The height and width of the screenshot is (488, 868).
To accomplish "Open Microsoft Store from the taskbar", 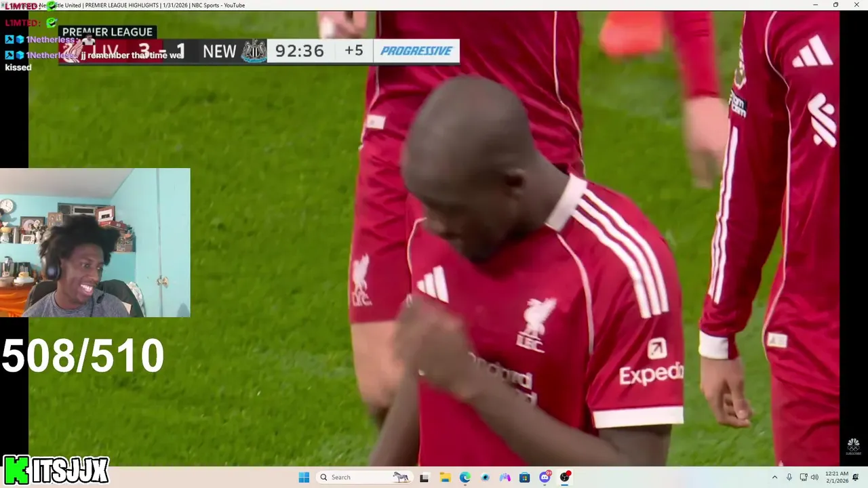I will point(525,477).
